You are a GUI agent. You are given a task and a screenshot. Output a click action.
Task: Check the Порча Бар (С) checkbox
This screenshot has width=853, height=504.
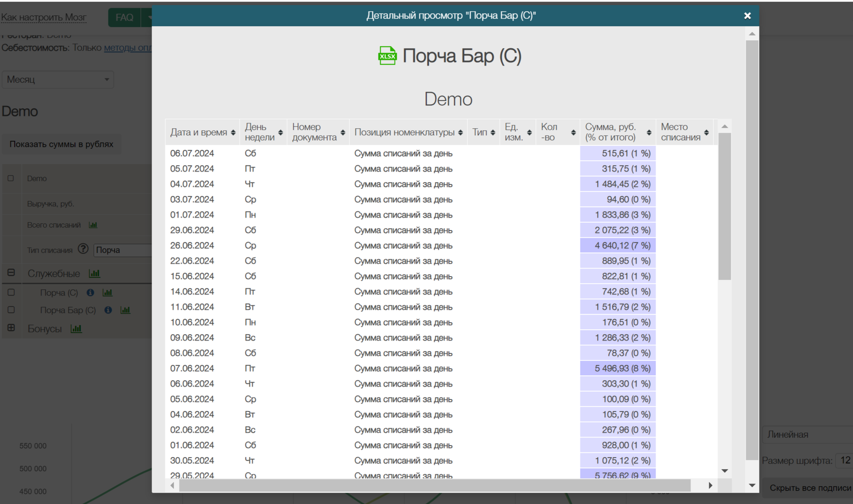11,310
